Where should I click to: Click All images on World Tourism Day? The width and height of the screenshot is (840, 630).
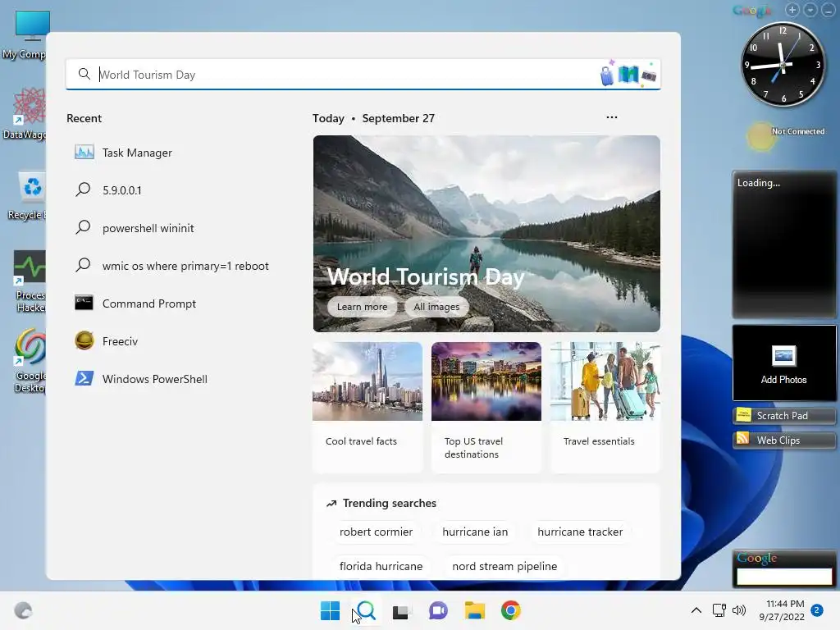(x=436, y=307)
